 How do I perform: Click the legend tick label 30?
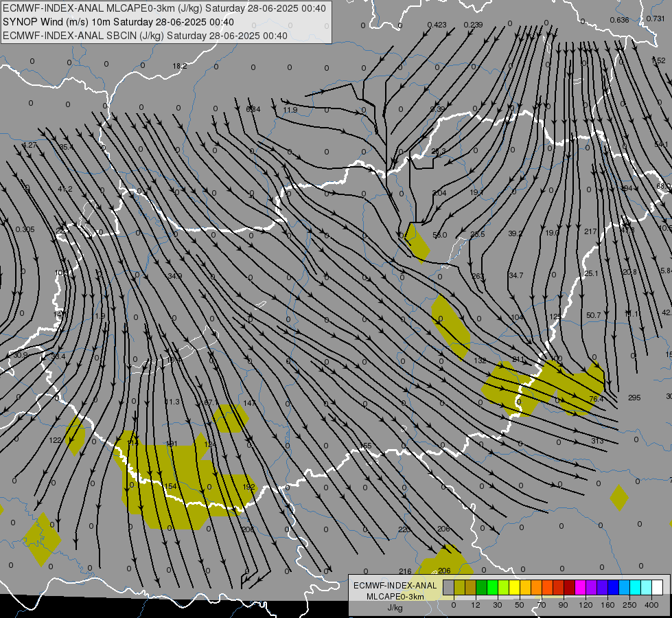tap(497, 605)
